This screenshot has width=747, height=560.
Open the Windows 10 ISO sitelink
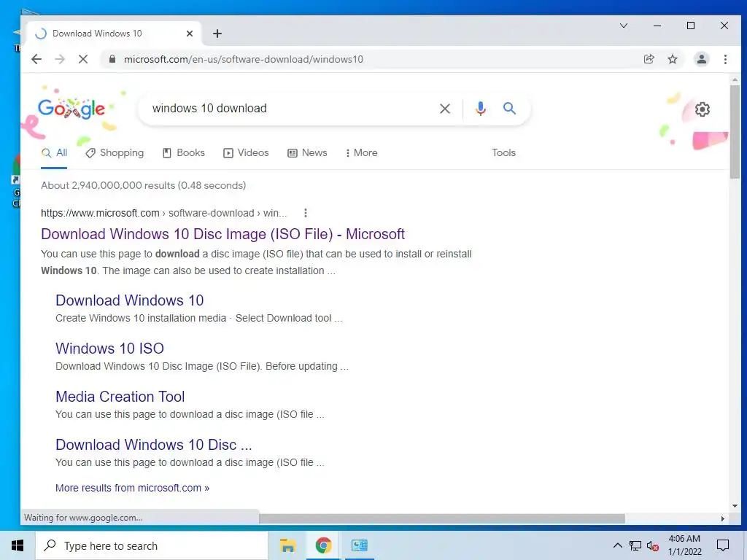coord(109,349)
